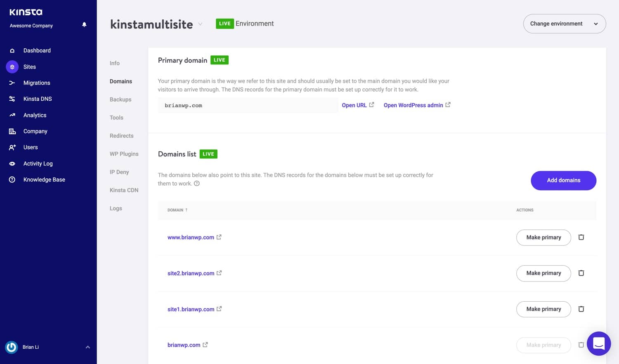Click the Users icon in sidebar

12,147
